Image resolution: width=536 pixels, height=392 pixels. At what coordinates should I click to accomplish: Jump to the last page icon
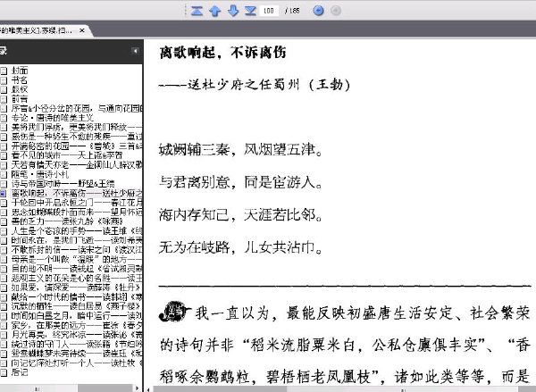pos(250,11)
